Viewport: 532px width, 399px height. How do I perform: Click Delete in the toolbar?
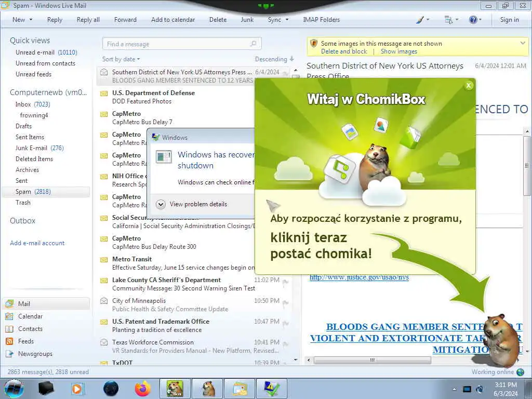218,20
